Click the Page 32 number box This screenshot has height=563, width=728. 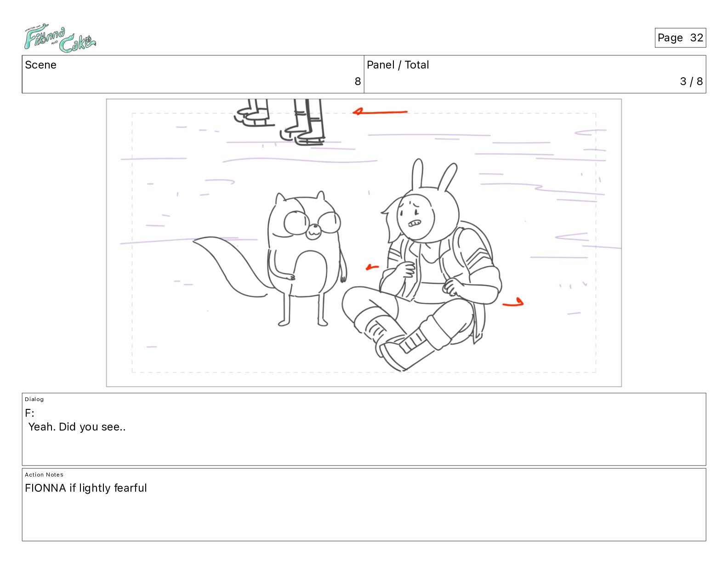tap(680, 38)
